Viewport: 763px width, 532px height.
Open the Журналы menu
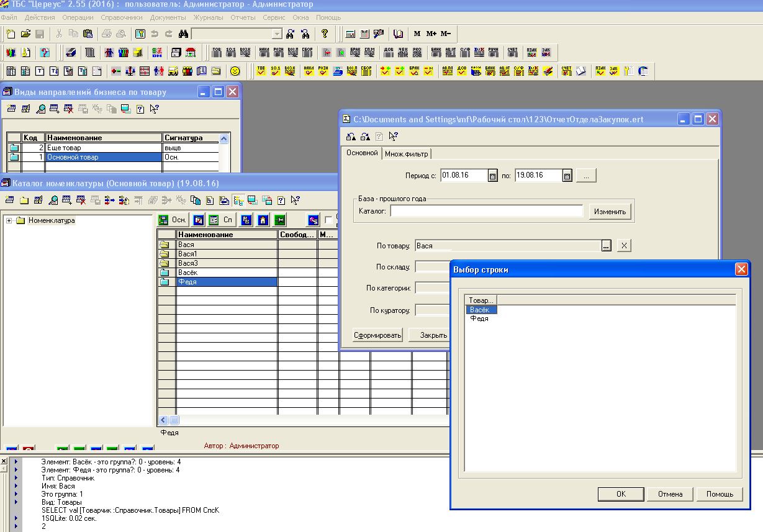208,17
